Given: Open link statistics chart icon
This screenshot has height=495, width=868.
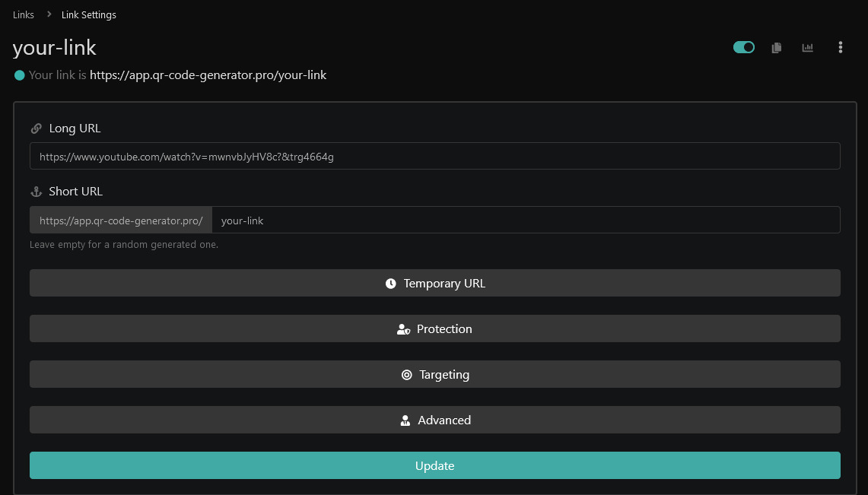Looking at the screenshot, I should click(807, 48).
